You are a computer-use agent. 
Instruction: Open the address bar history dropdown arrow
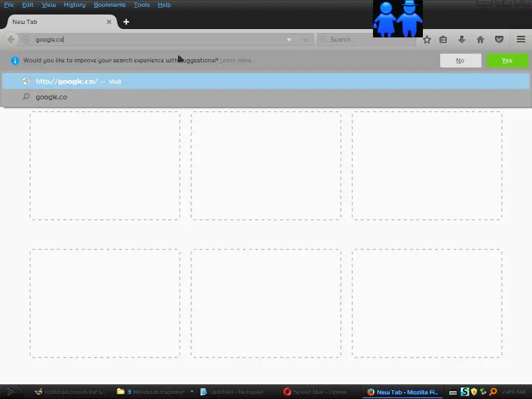[289, 39]
